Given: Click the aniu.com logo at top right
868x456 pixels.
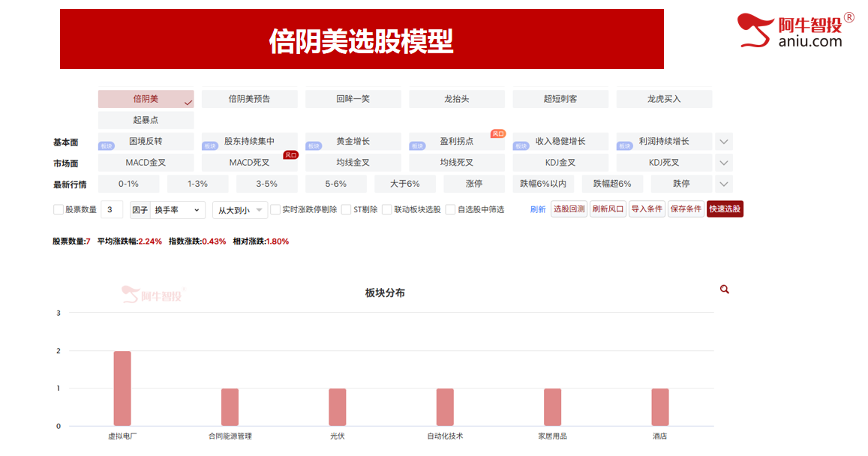Looking at the screenshot, I should point(795,30).
